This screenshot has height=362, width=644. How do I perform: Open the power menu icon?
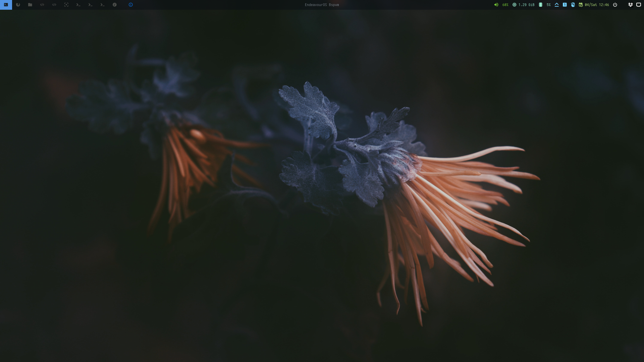pyautogui.click(x=615, y=5)
